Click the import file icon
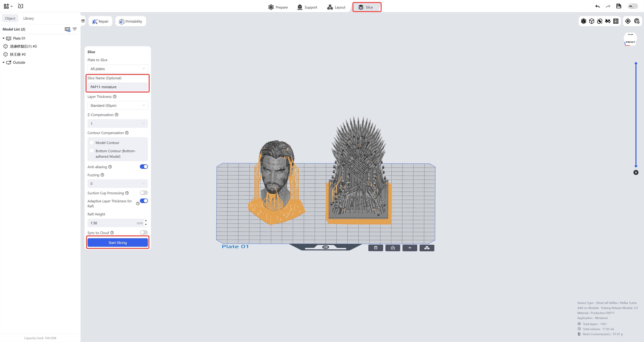 tap(20, 6)
